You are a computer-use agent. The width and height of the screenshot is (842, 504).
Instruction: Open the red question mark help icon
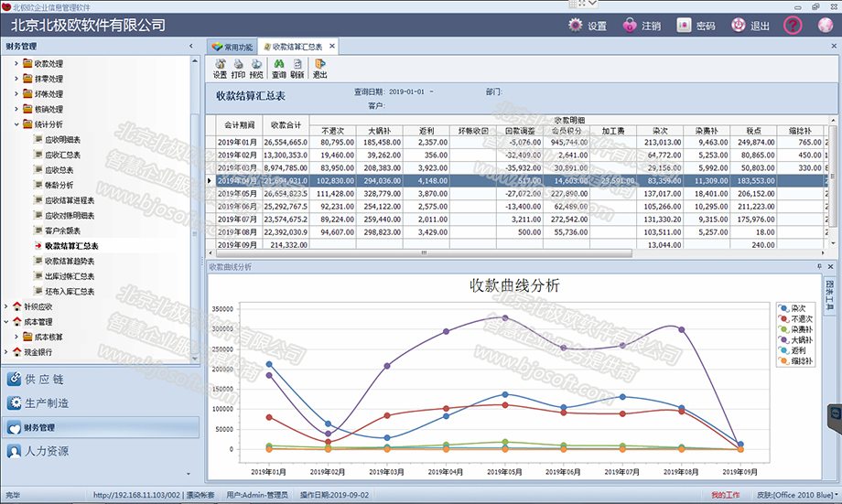pyautogui.click(x=793, y=25)
